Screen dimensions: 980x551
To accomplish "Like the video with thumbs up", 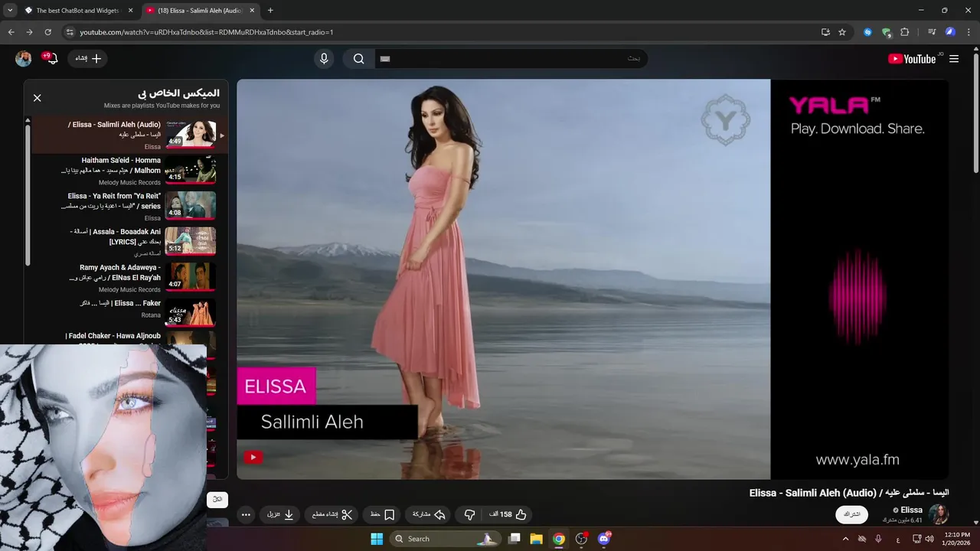I will 508,515.
